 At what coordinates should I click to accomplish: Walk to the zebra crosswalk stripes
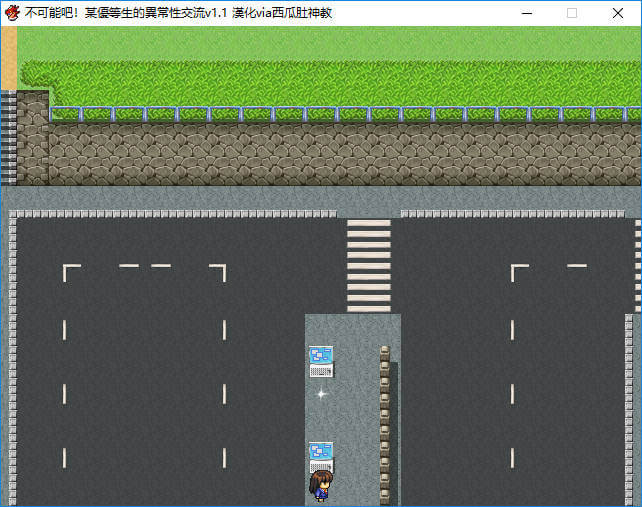pos(368,264)
